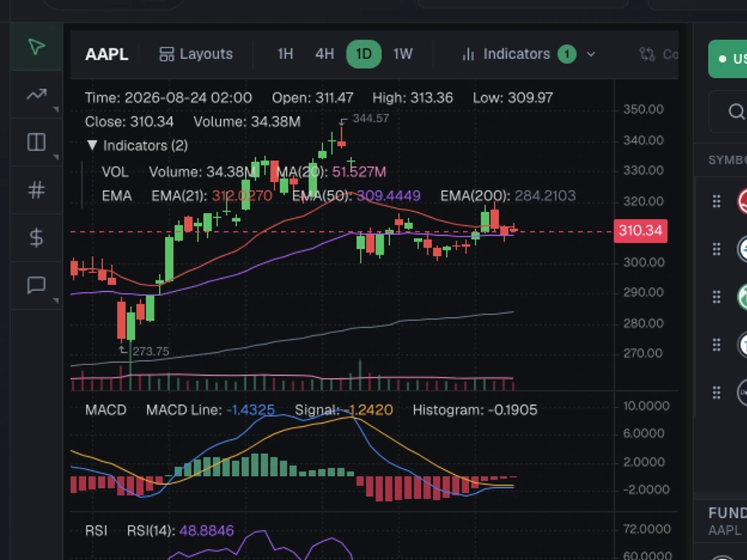Click the MACD indicator label
This screenshot has width=747, height=560.
[x=105, y=410]
